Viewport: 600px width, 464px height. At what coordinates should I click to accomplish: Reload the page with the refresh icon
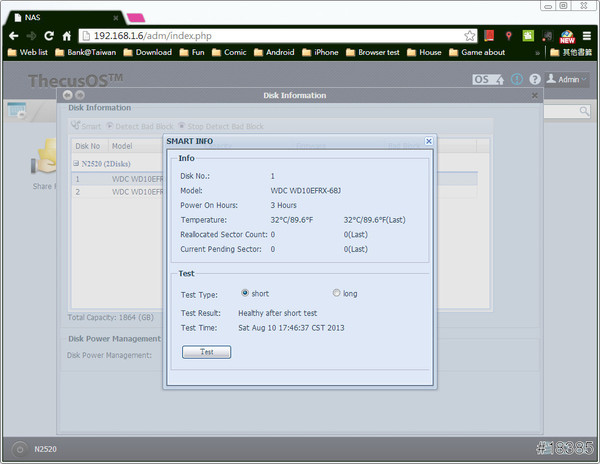click(49, 35)
